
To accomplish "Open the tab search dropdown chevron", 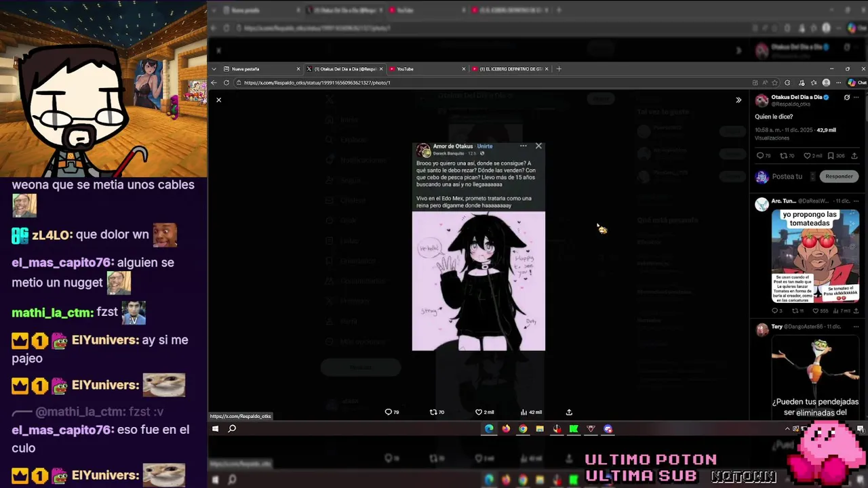I will 214,69.
